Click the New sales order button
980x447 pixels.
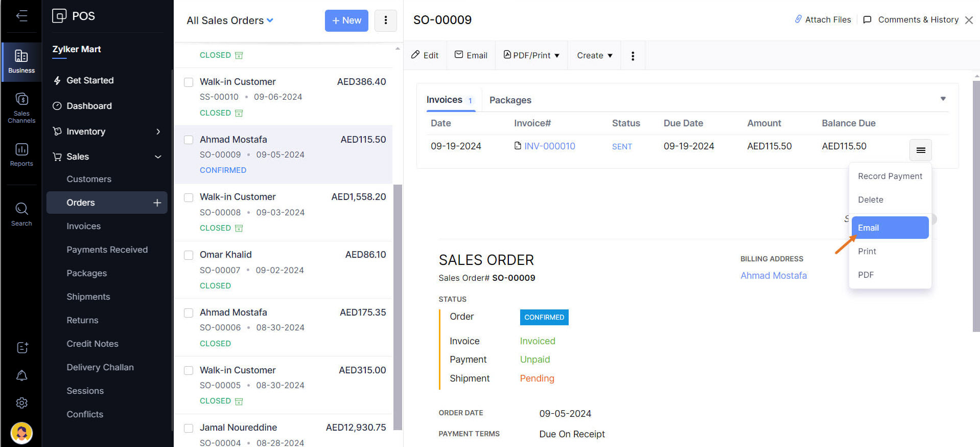pos(346,20)
